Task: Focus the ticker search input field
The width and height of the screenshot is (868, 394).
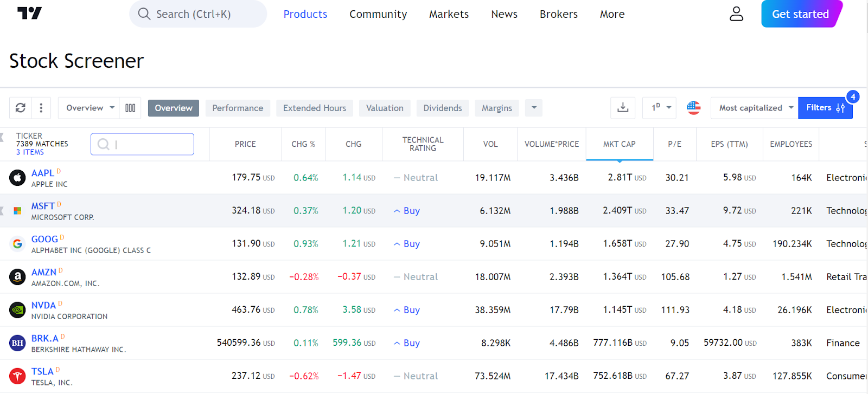Action: click(142, 144)
